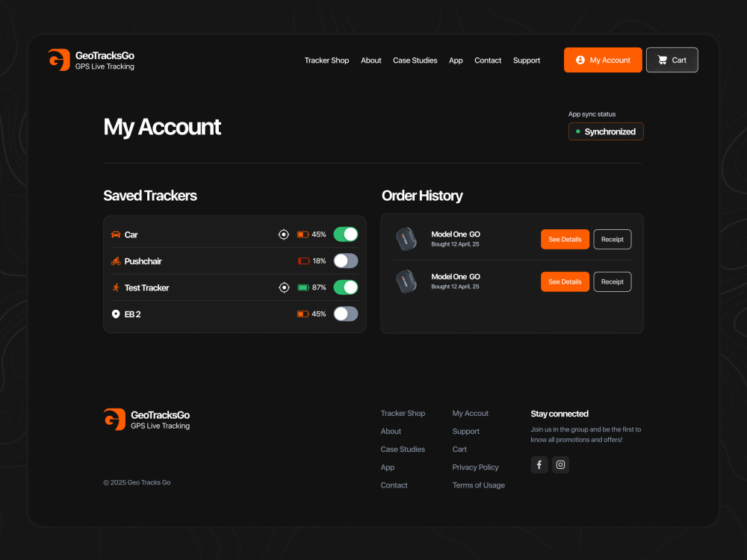Follow the footer Cart link
The height and width of the screenshot is (560, 747).
(459, 449)
